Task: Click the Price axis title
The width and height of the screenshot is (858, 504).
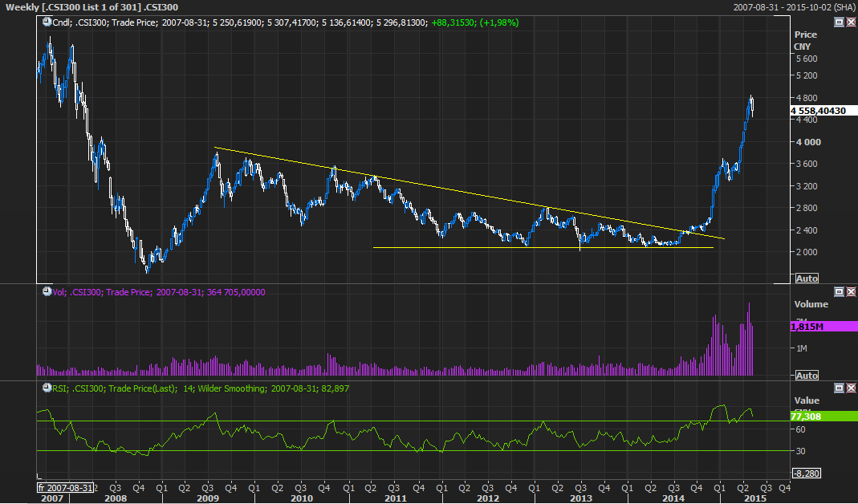Action: [x=806, y=35]
